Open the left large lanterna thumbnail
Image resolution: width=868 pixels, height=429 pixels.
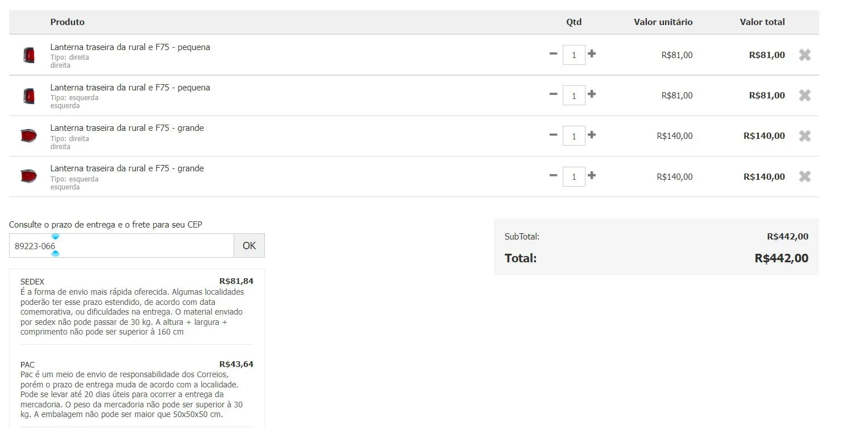click(x=28, y=176)
